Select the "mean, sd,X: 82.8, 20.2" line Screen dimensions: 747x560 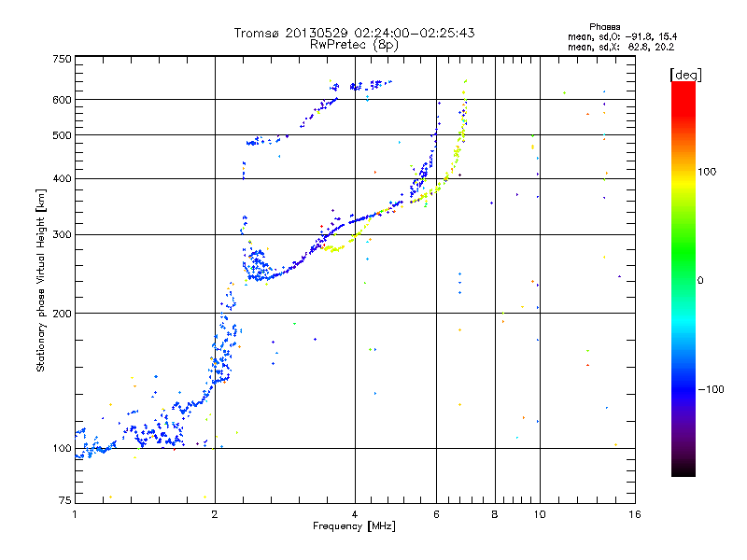pos(621,47)
